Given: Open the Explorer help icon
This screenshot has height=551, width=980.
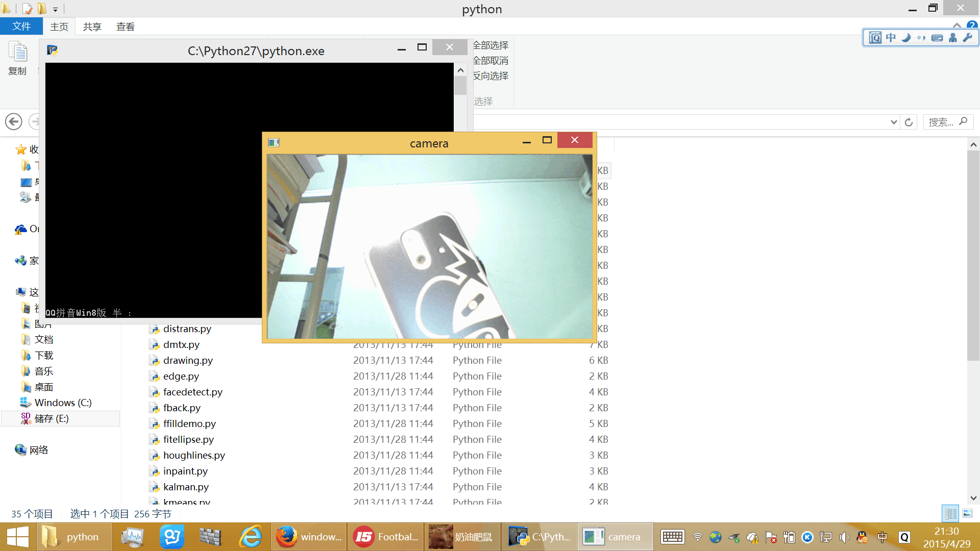Looking at the screenshot, I should pyautogui.click(x=972, y=24).
